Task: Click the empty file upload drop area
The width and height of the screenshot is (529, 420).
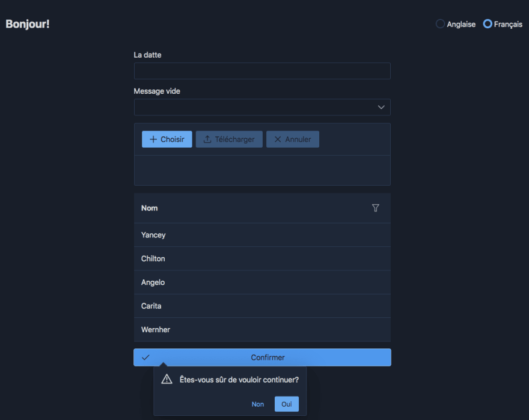Action: [262, 171]
